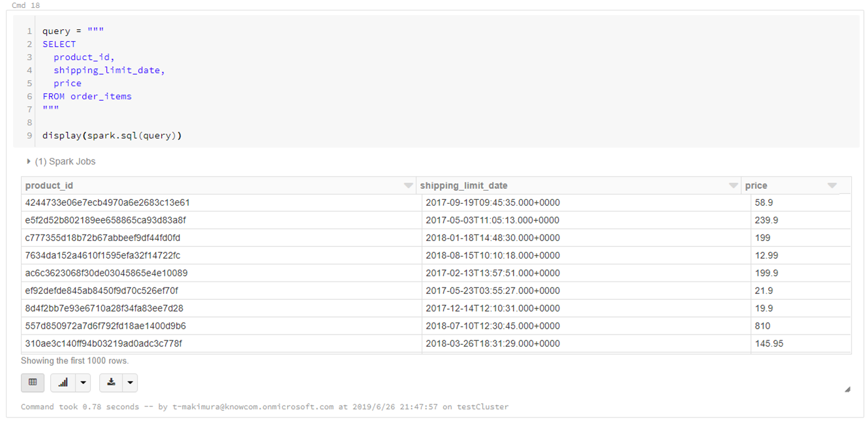Click the product_id column sort arrow
This screenshot has width=868, height=422.
(409, 186)
